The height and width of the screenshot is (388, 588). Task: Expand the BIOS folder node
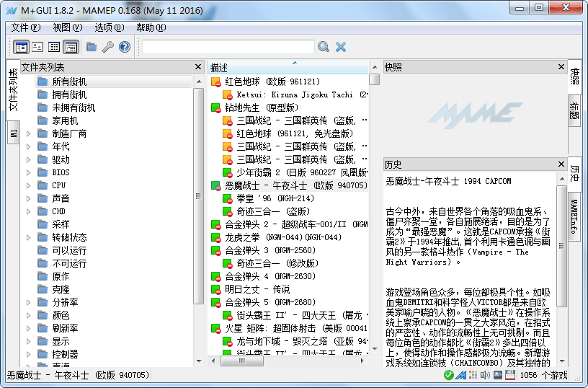coord(29,172)
